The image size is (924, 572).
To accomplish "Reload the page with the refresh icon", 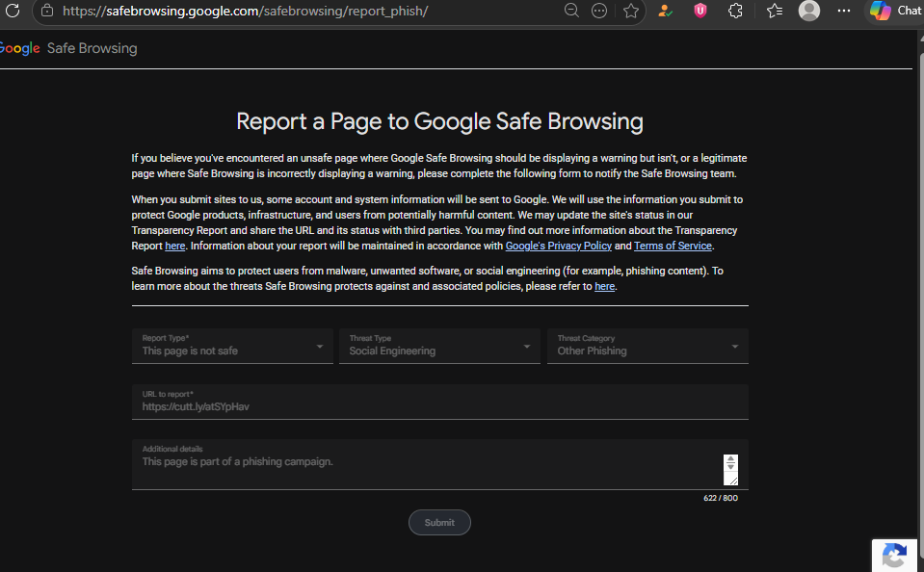I will point(13,11).
